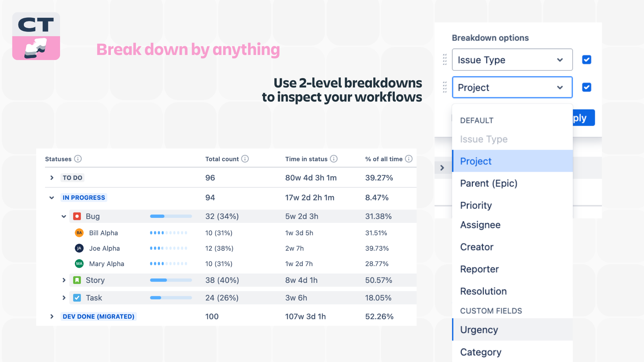This screenshot has height=362, width=644.
Task: Select Urgency from the breakdown list
Action: tap(479, 329)
